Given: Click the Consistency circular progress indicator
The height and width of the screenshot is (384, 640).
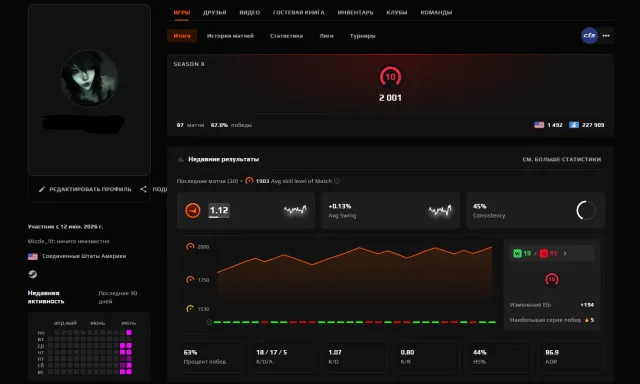Looking at the screenshot, I should tap(586, 211).
